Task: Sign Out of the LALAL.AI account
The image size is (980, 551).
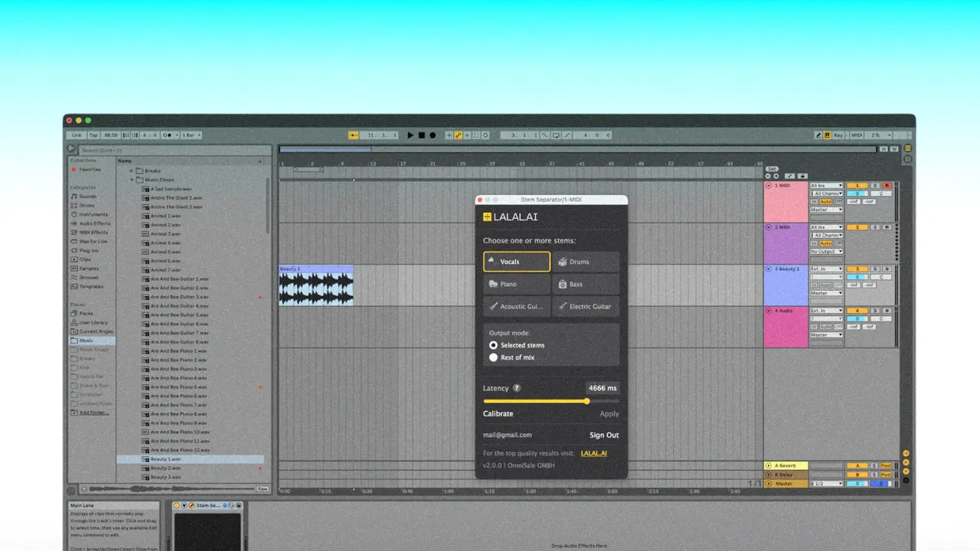Action: point(604,435)
